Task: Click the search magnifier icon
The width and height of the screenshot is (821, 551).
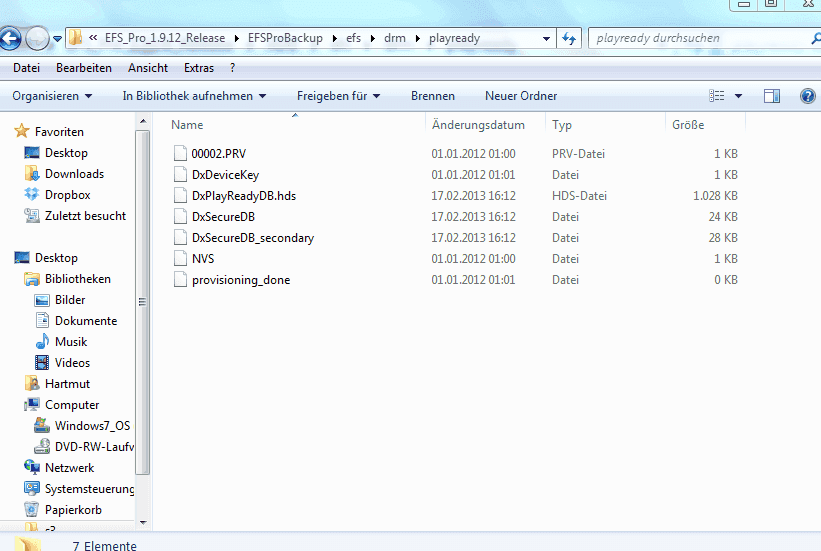Action: pos(814,39)
